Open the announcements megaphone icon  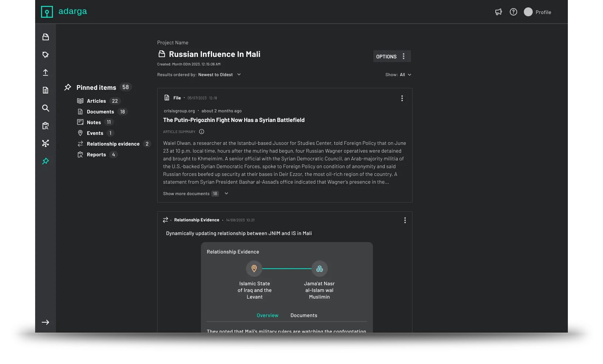pyautogui.click(x=498, y=12)
